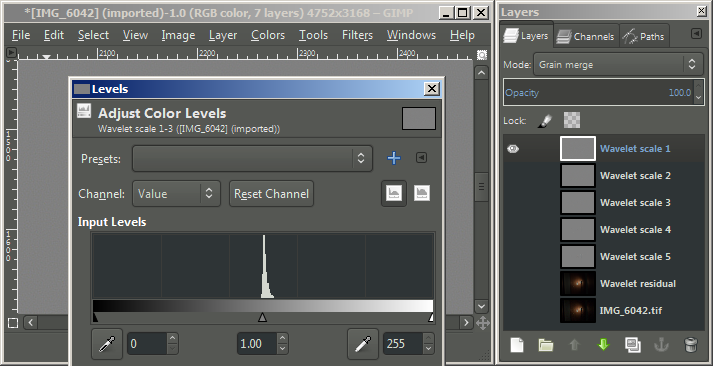The width and height of the screenshot is (713, 366).
Task: Expand the Presets combo box
Action: point(252,158)
